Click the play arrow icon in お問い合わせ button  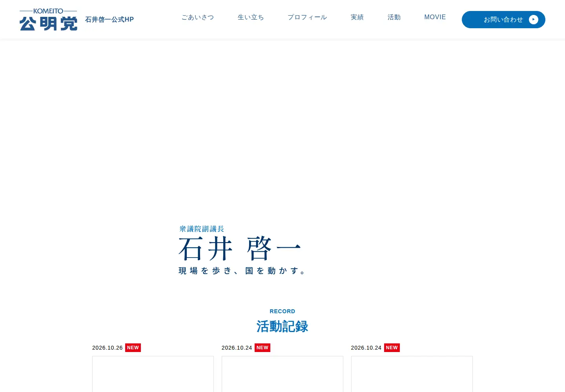534,20
